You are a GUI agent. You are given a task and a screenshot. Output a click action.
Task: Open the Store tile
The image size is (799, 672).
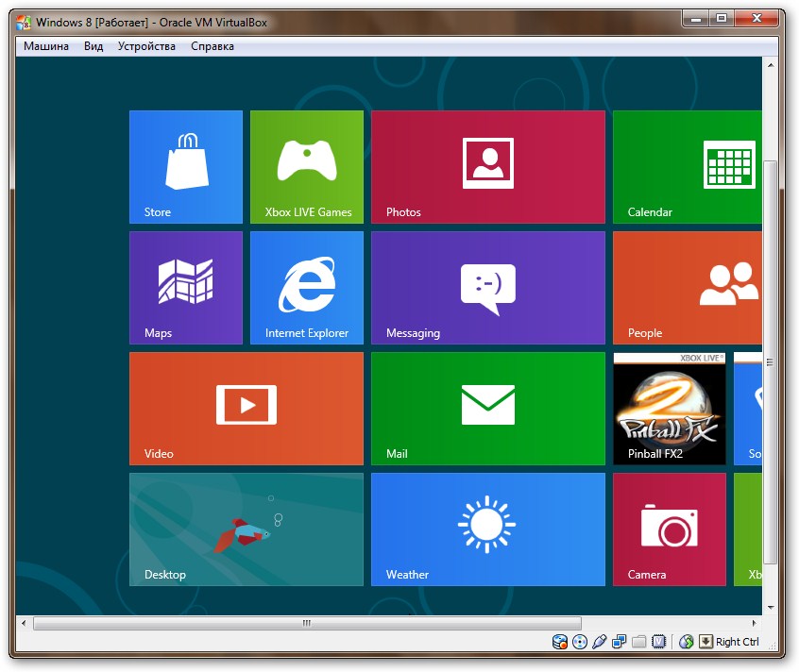(x=186, y=167)
